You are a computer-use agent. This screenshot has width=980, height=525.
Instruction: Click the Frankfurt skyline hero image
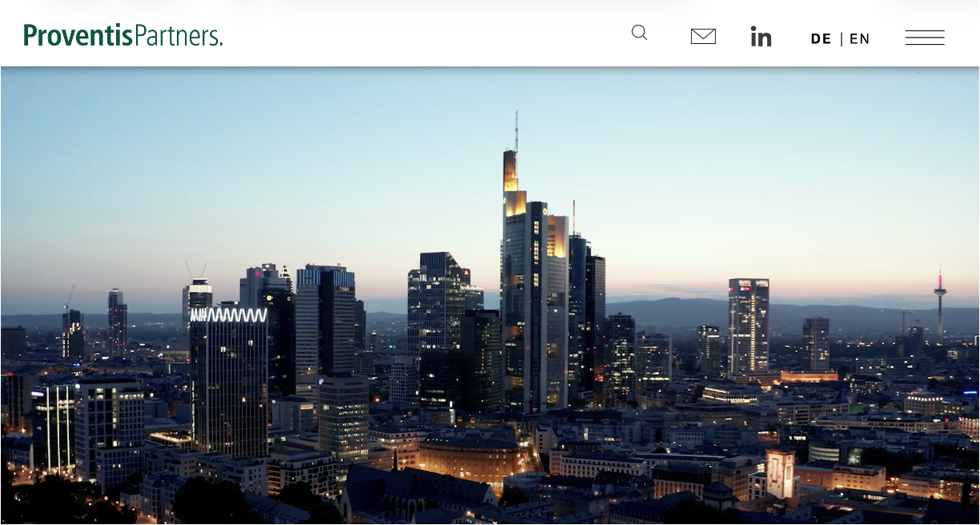[490, 296]
